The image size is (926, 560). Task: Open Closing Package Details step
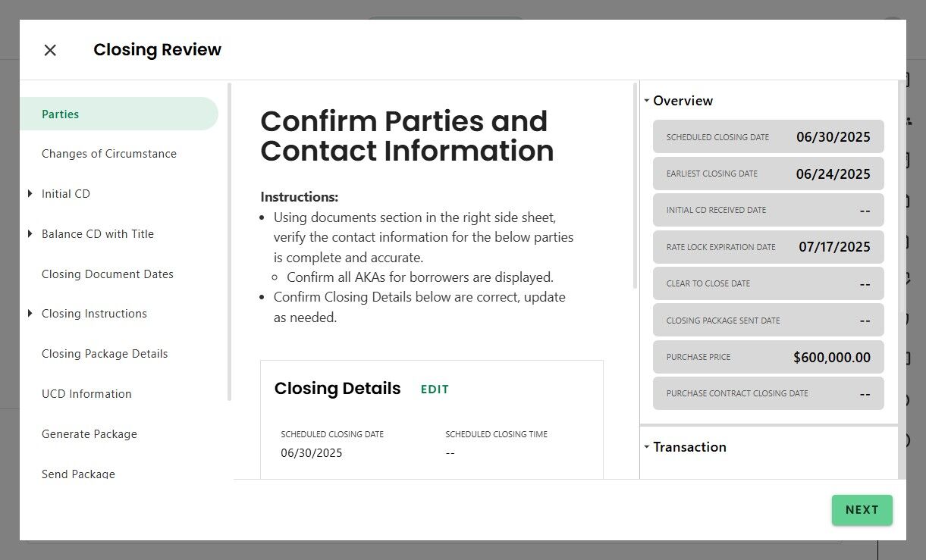click(x=105, y=354)
